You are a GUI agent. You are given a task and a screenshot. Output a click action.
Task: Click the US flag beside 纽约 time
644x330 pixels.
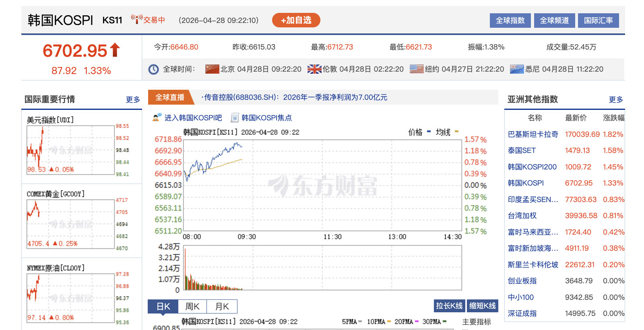(417, 69)
